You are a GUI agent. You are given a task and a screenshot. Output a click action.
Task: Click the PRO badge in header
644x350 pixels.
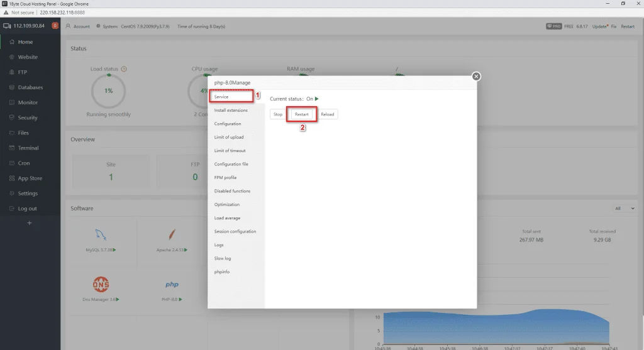click(x=553, y=26)
